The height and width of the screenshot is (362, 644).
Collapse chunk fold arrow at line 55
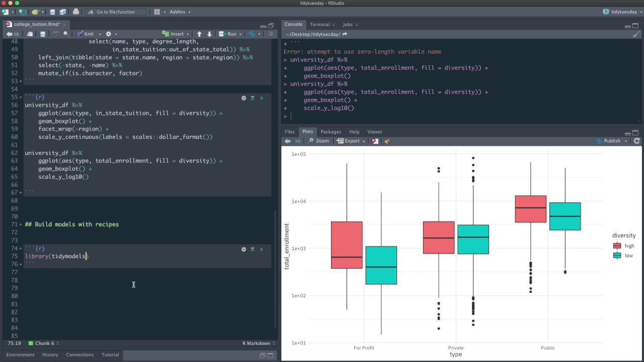(x=21, y=97)
